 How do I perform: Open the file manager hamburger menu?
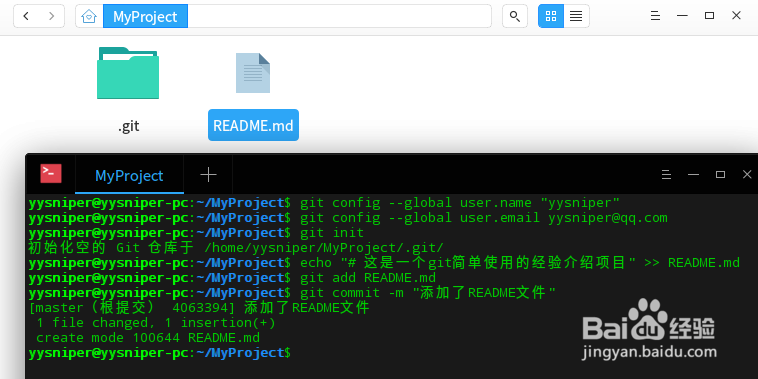[x=655, y=16]
